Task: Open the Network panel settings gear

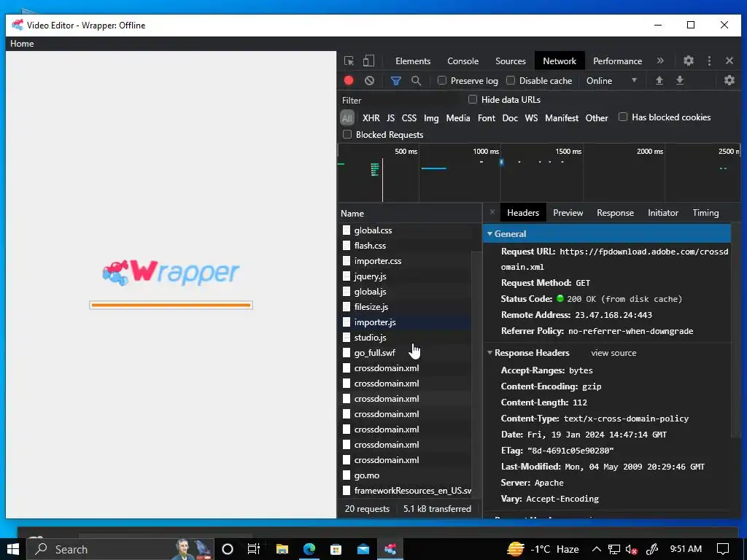Action: pos(729,80)
